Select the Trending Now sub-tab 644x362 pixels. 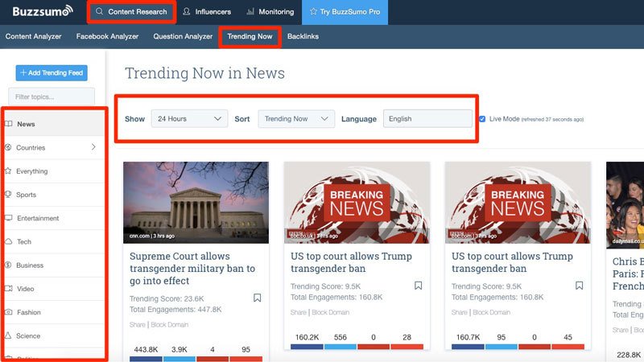pyautogui.click(x=250, y=36)
